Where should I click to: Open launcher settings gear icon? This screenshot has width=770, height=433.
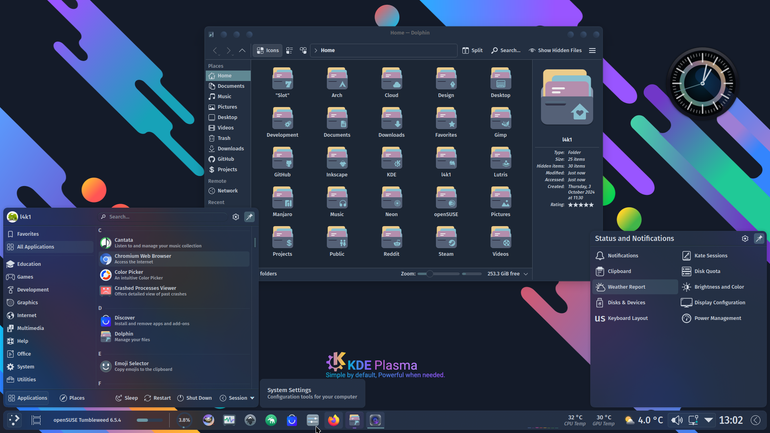236,216
